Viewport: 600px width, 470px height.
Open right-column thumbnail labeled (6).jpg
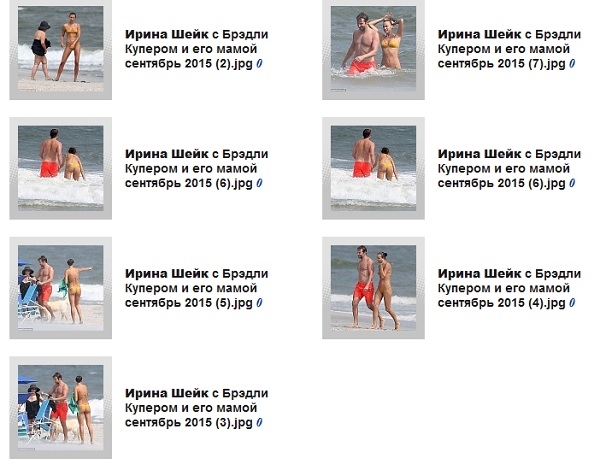(x=373, y=168)
